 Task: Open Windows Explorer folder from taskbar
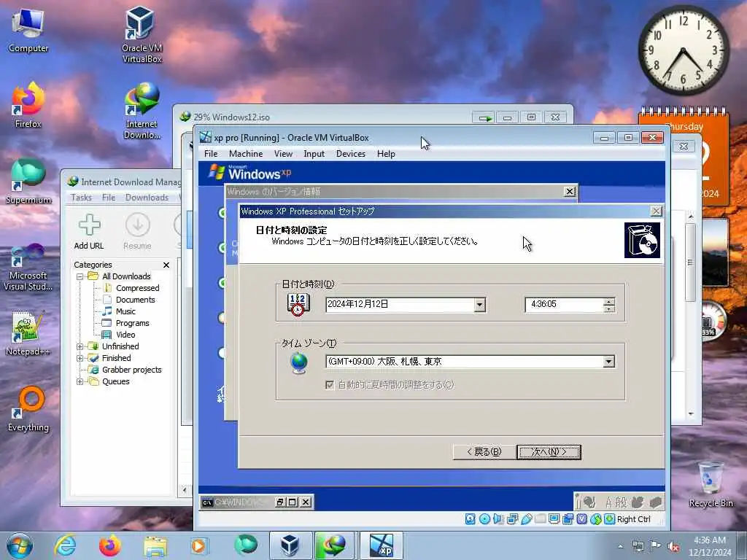tap(155, 545)
